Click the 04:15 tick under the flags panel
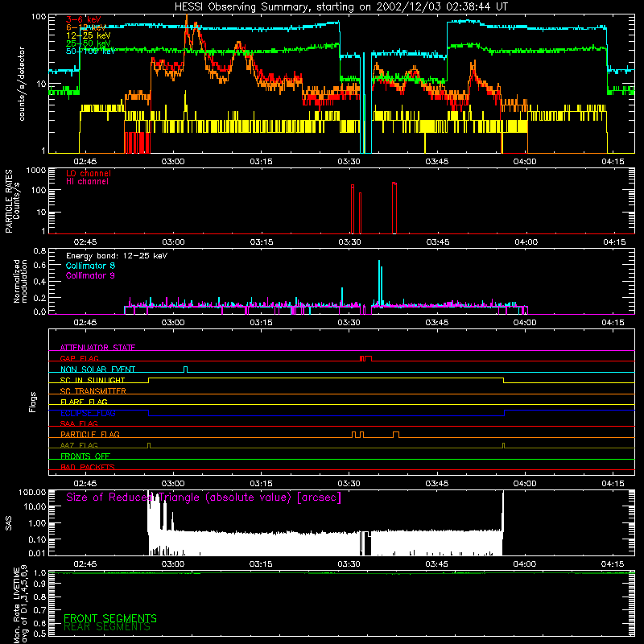 click(613, 484)
